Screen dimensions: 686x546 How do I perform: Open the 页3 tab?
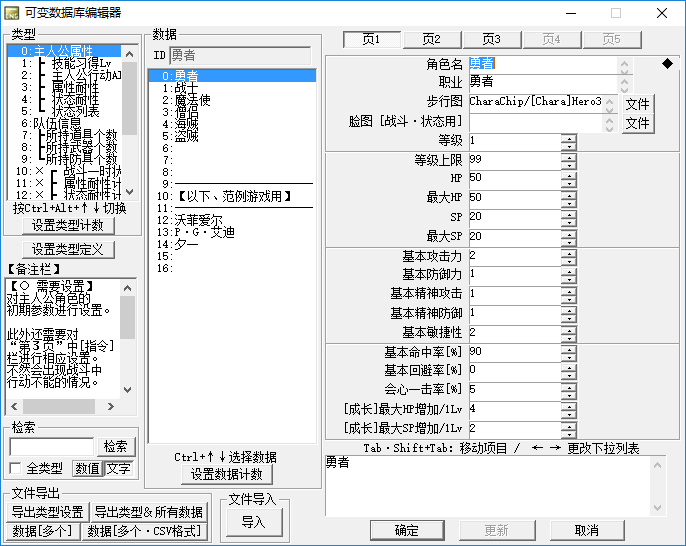[x=492, y=39]
